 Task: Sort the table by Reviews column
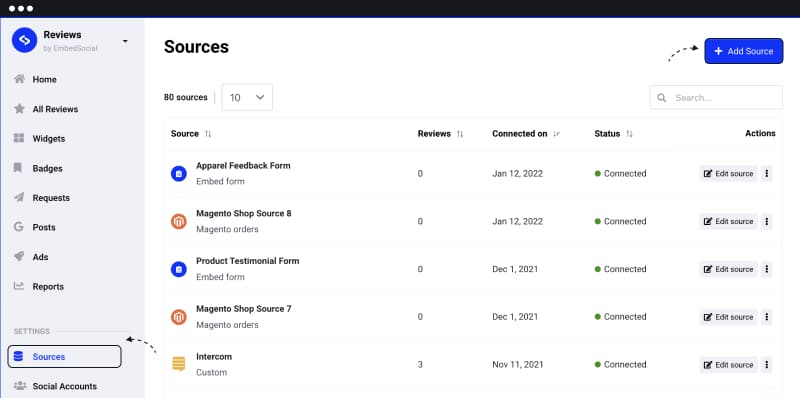coord(460,134)
